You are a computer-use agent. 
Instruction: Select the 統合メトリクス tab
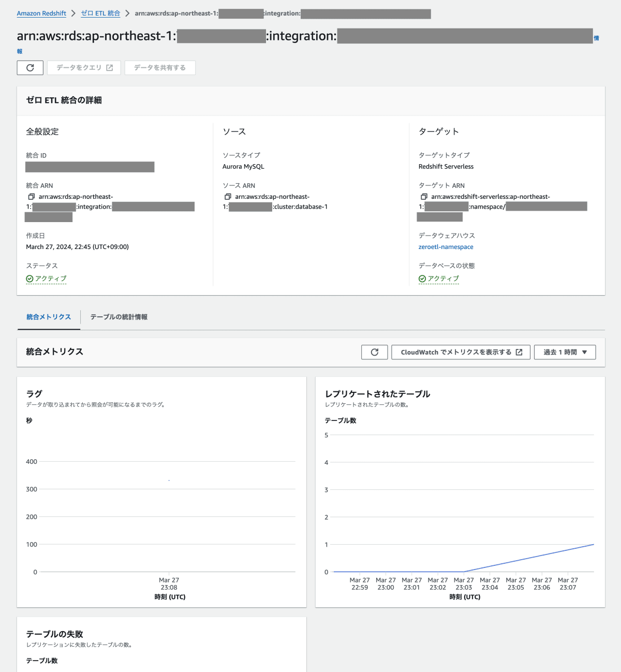(x=49, y=317)
